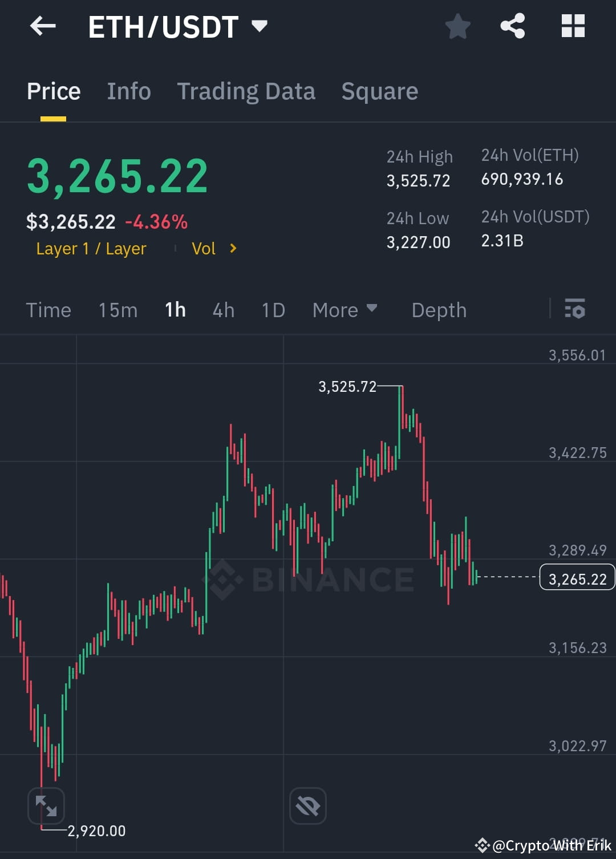Select the 15m timeframe
This screenshot has width=616, height=859.
[x=117, y=310]
